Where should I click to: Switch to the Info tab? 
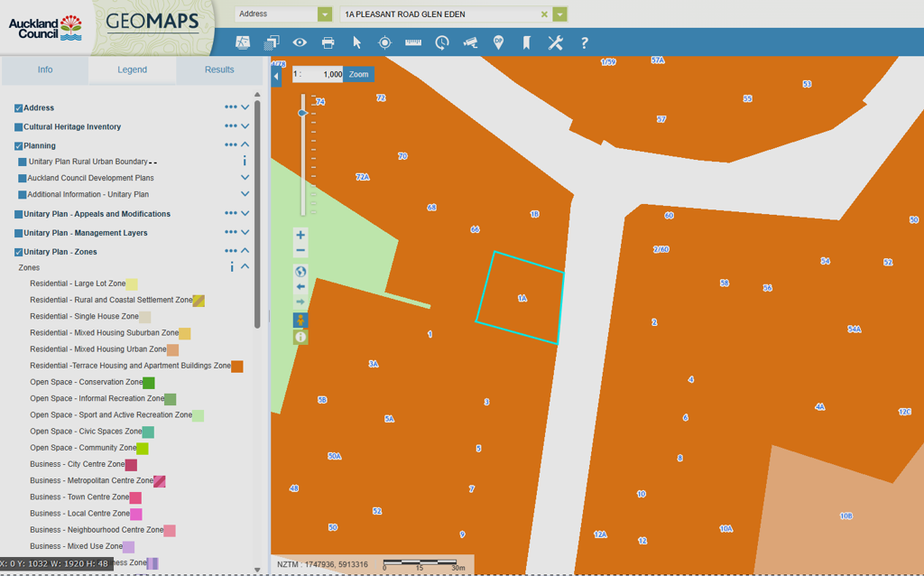45,70
